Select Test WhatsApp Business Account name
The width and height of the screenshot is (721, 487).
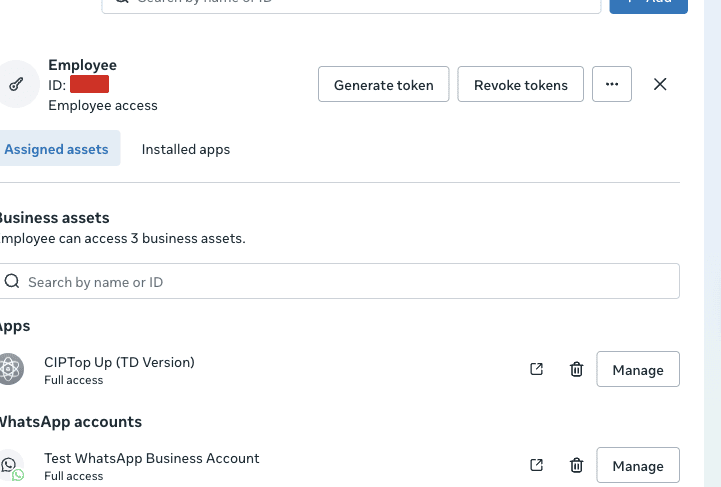pyautogui.click(x=152, y=458)
